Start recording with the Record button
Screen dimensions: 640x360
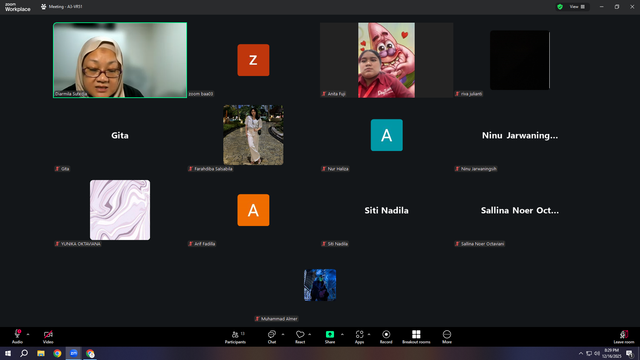click(386, 337)
